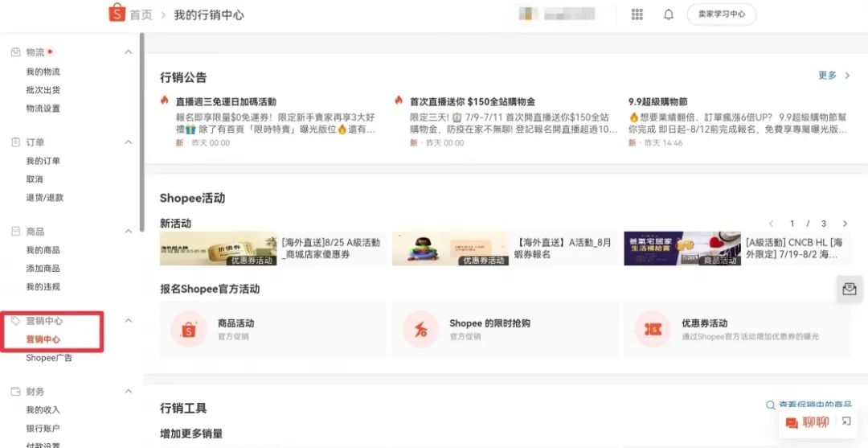This screenshot has width=868, height=448.
Task: Open the 折價券 campaign thumbnail
Action: [218, 249]
